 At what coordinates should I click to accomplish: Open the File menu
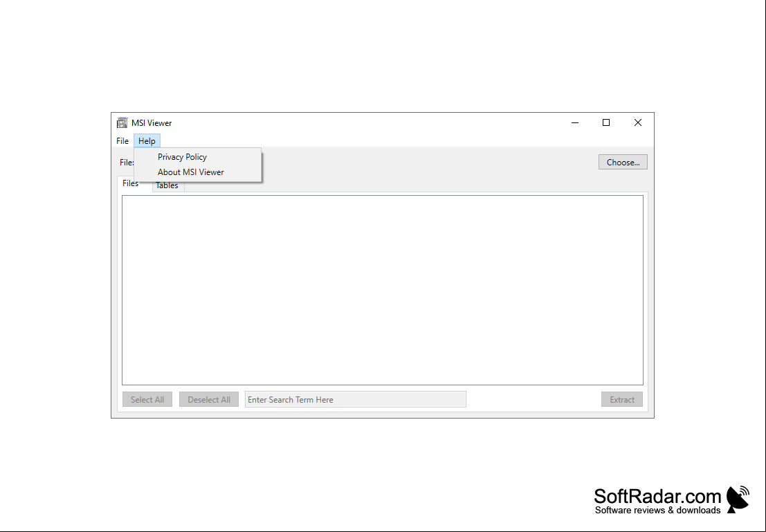(x=122, y=141)
